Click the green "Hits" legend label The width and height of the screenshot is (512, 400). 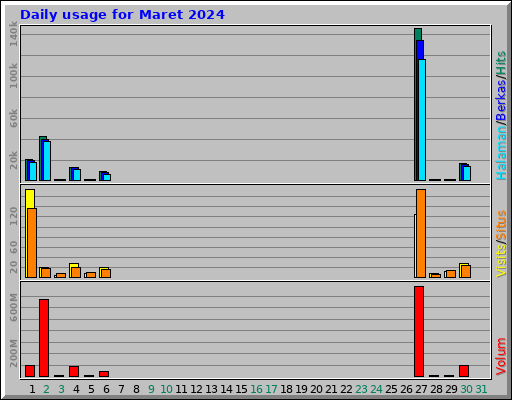pos(501,63)
